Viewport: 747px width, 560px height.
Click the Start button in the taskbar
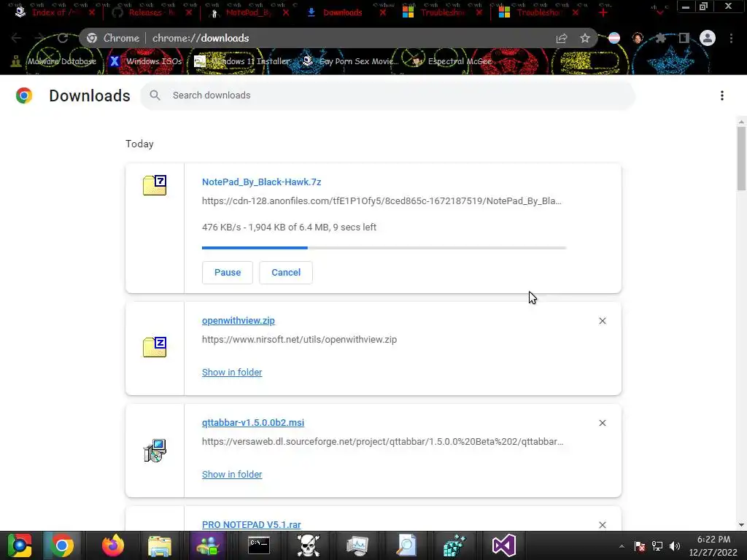[x=20, y=545]
